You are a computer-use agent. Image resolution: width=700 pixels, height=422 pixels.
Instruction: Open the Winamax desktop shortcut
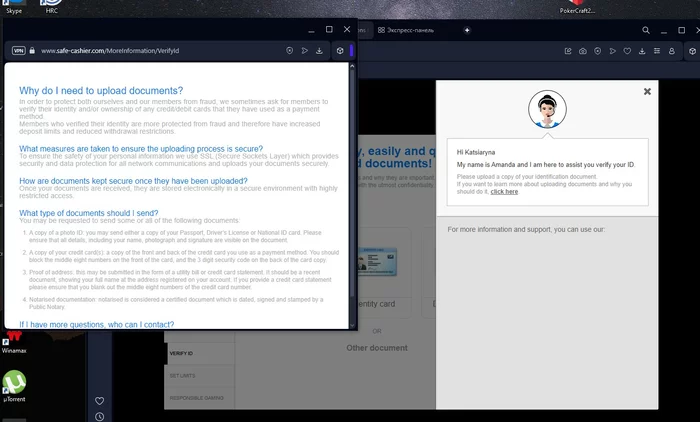coord(14,342)
